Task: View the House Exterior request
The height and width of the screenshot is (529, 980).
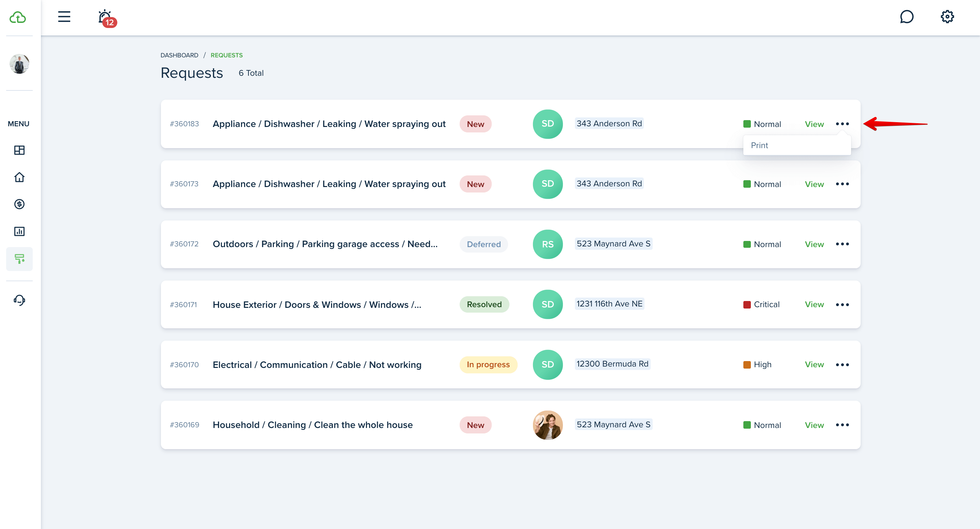Action: pos(814,305)
